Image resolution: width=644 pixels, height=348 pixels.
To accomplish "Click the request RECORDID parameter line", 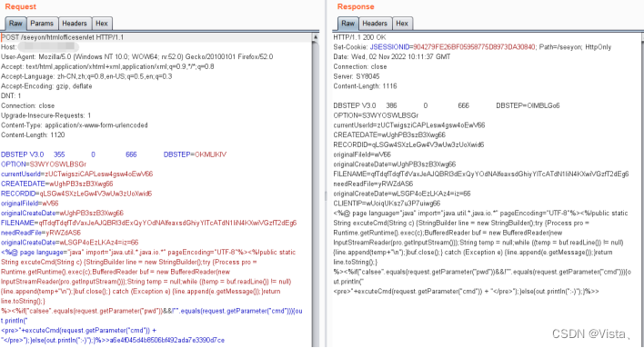I will coord(76,194).
